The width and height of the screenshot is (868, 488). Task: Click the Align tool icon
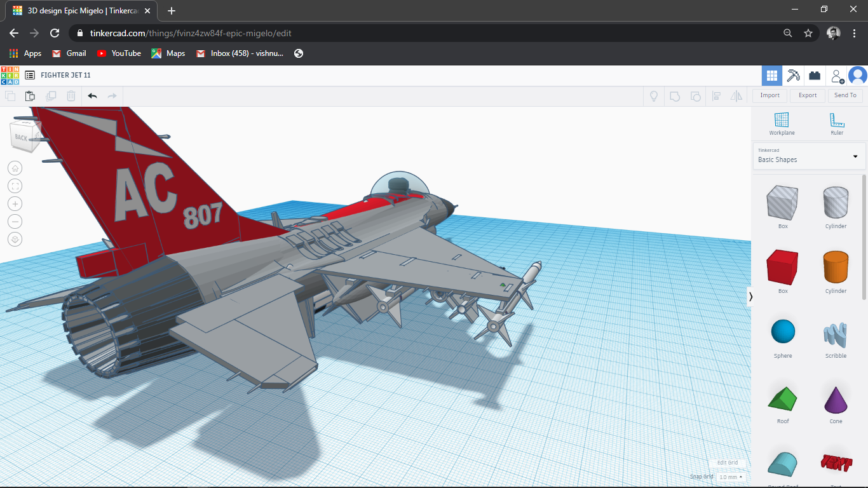pos(717,96)
